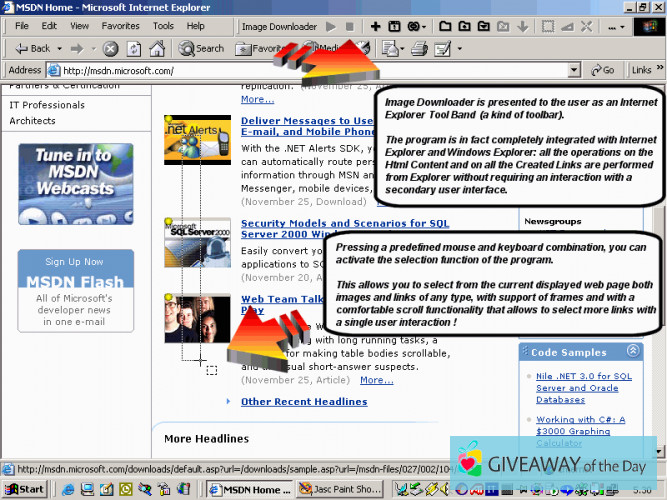667x500 pixels.
Task: Click the Back navigation button
Action: pyautogui.click(x=33, y=48)
